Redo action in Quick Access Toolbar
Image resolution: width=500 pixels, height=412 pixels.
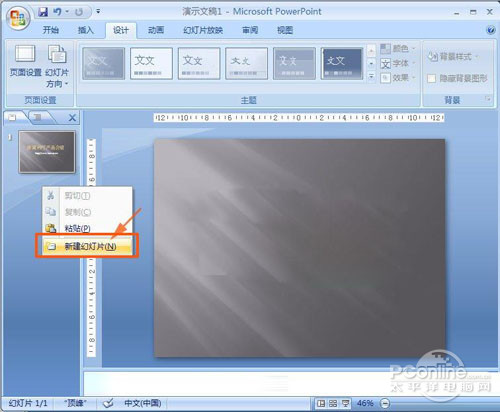[79, 12]
